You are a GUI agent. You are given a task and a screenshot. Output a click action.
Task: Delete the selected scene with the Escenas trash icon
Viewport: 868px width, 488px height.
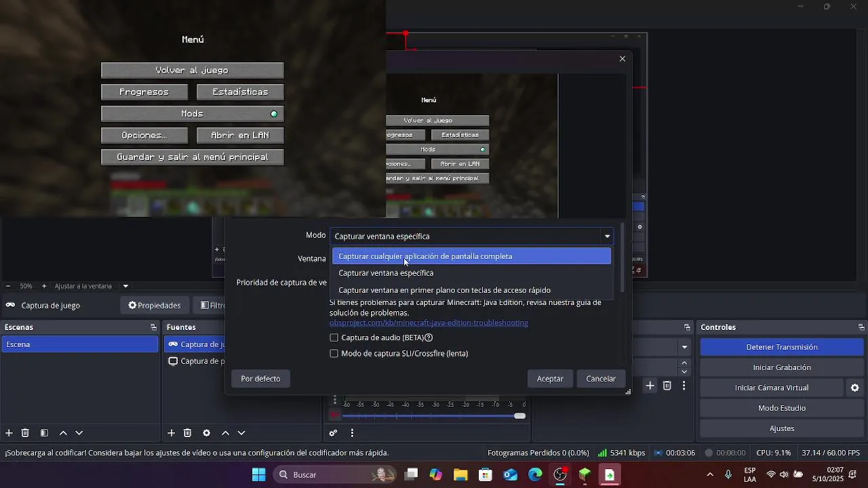click(25, 433)
